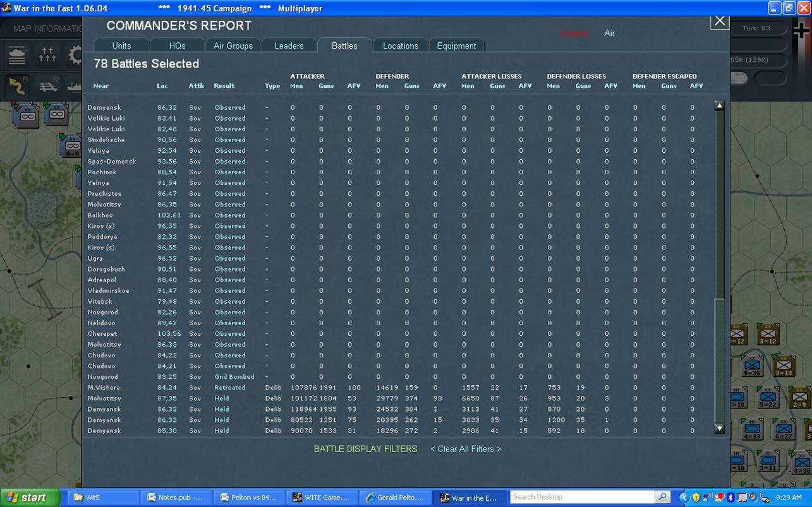Image resolution: width=812 pixels, height=507 pixels.
Task: Click attacker men value 107876
Action: (x=304, y=388)
